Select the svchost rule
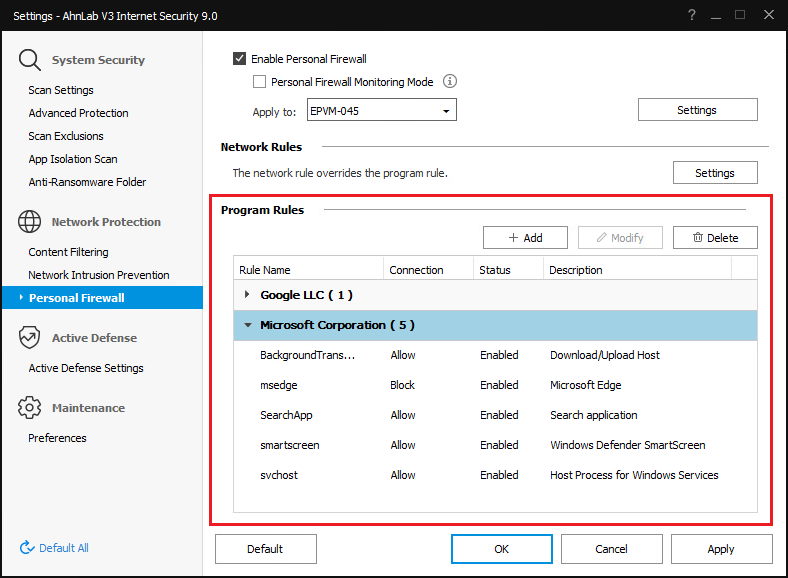This screenshot has height=578, width=788. (x=495, y=475)
